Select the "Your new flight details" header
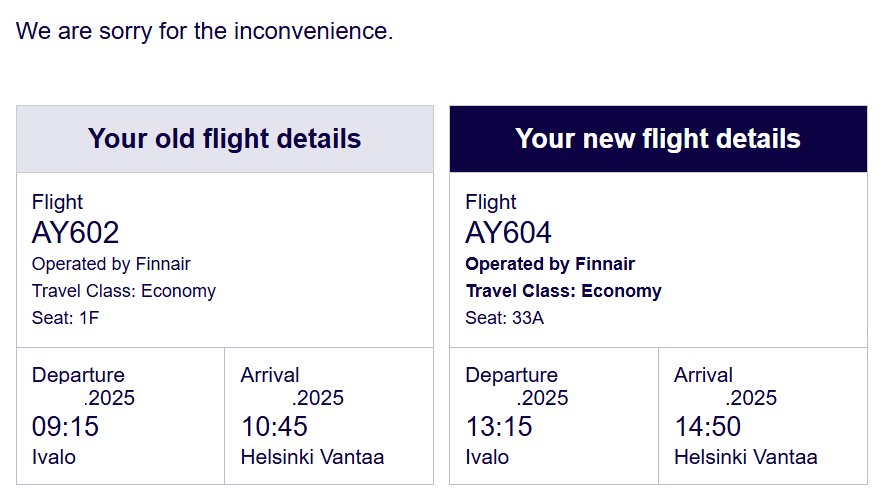The width and height of the screenshot is (885, 499). pyautogui.click(x=658, y=138)
